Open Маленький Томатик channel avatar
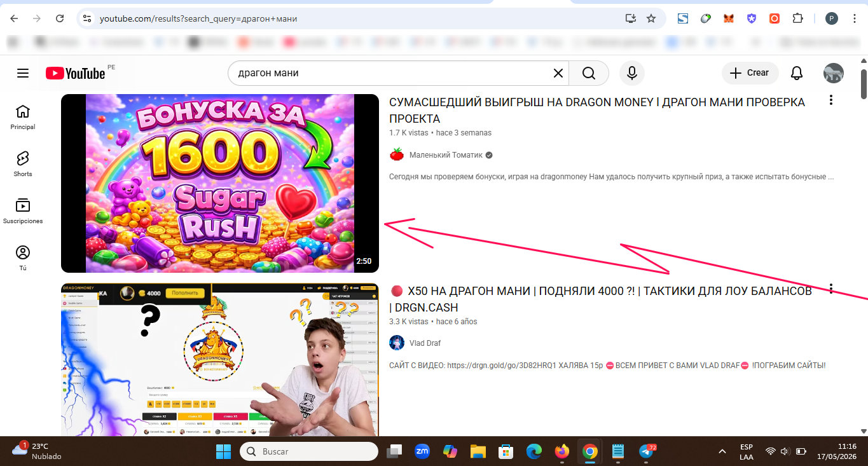 397,154
